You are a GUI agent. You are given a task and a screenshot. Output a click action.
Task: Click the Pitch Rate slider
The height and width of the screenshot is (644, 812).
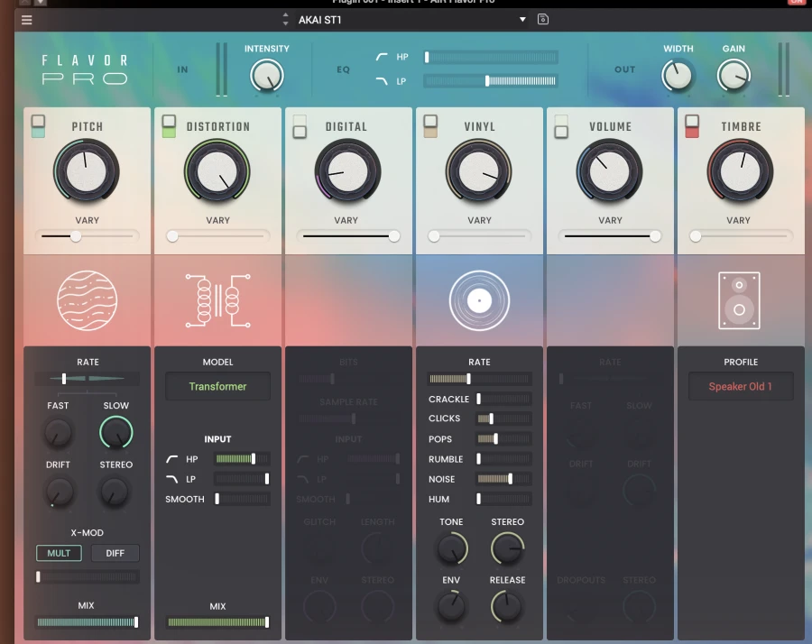click(87, 379)
